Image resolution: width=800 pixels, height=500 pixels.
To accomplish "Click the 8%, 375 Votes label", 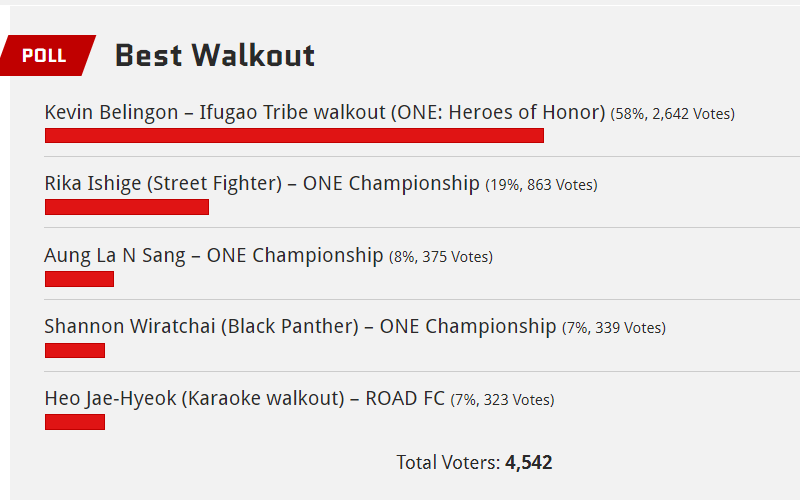I will click(x=441, y=257).
